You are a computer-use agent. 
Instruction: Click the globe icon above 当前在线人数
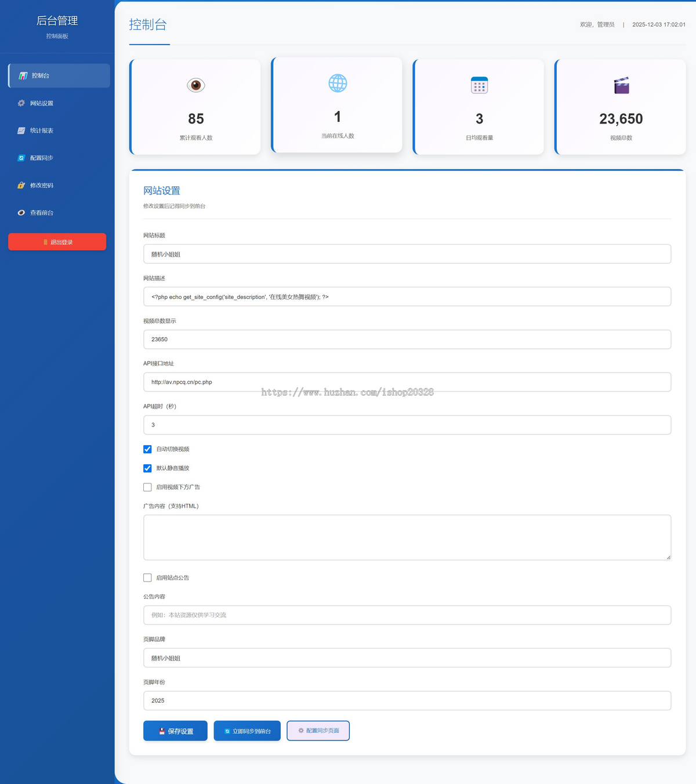(x=338, y=84)
